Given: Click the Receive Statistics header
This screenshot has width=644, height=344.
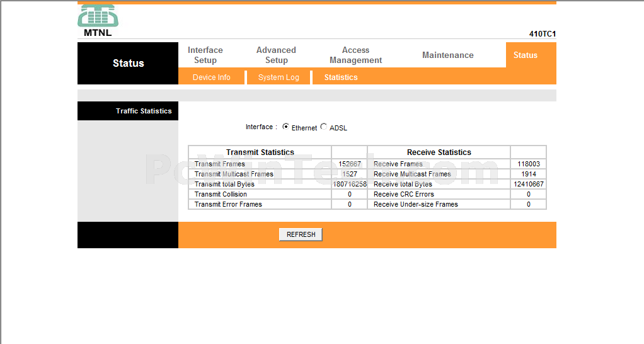Looking at the screenshot, I should (439, 152).
